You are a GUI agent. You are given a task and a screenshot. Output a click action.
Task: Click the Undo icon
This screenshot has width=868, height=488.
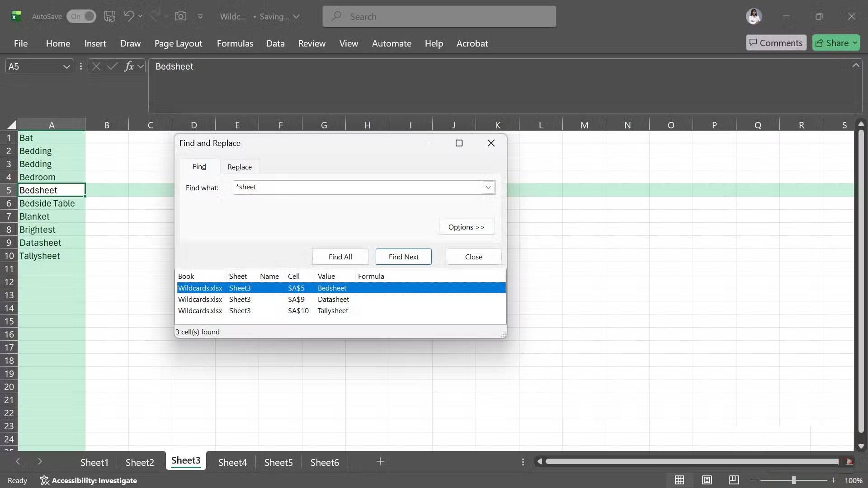pyautogui.click(x=129, y=16)
